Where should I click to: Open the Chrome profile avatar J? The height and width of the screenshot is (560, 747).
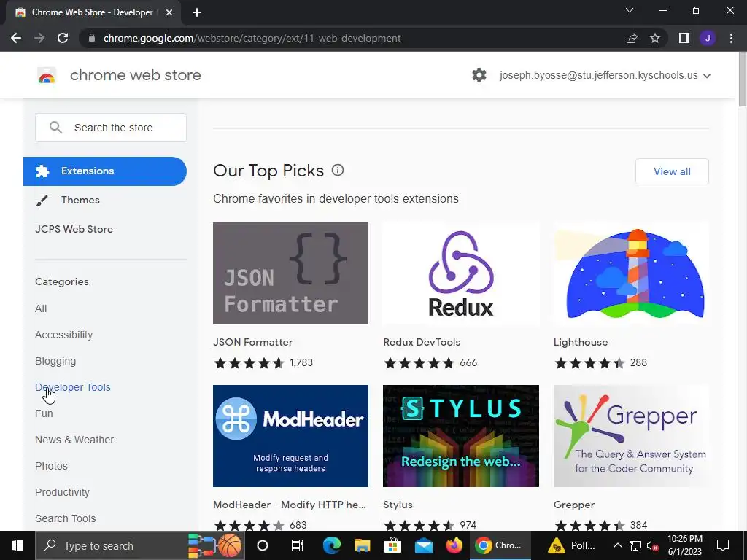click(x=708, y=38)
